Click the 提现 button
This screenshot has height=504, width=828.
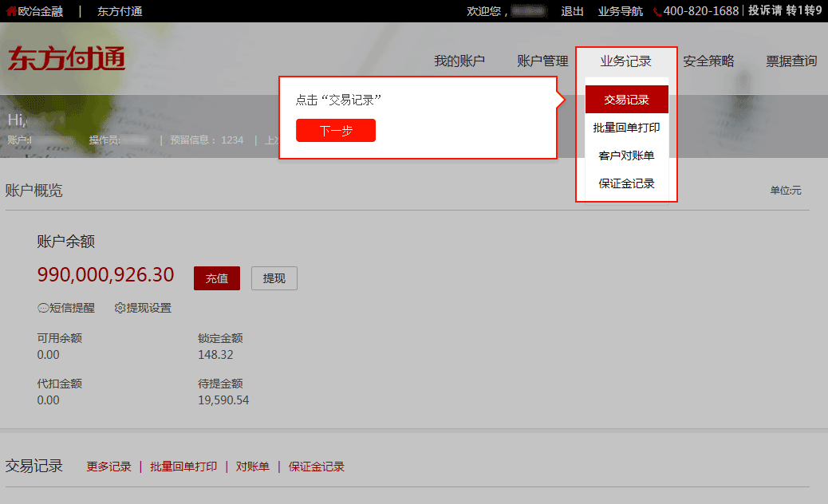(274, 278)
